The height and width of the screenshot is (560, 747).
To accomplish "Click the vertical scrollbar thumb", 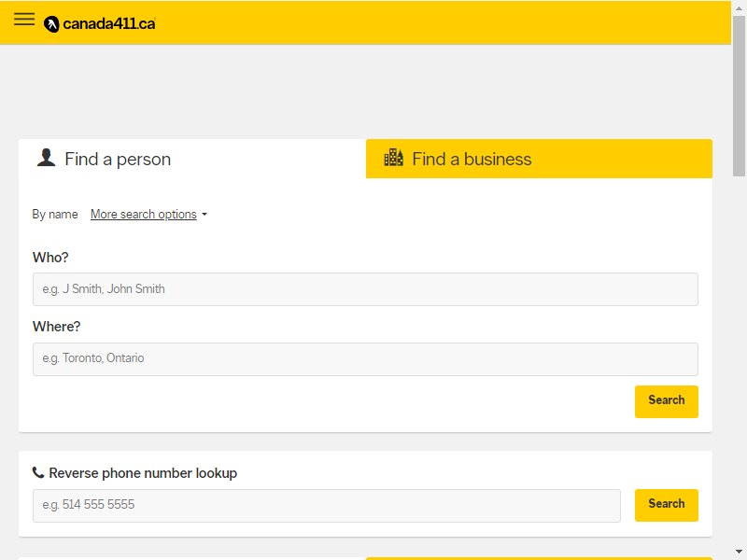I will tap(739, 96).
